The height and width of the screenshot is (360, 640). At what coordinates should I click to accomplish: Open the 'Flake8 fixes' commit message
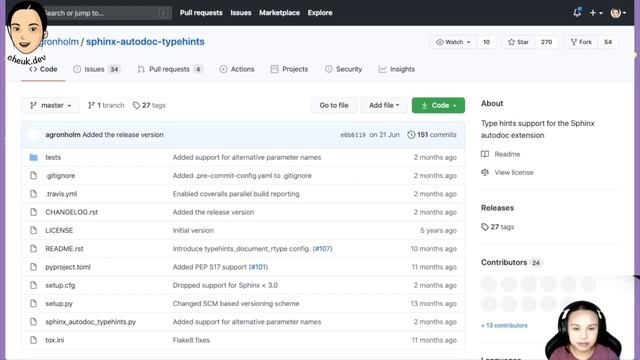coord(191,340)
